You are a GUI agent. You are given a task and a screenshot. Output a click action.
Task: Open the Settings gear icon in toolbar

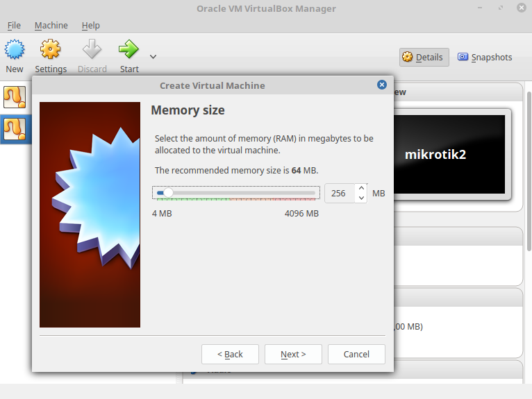(50, 49)
